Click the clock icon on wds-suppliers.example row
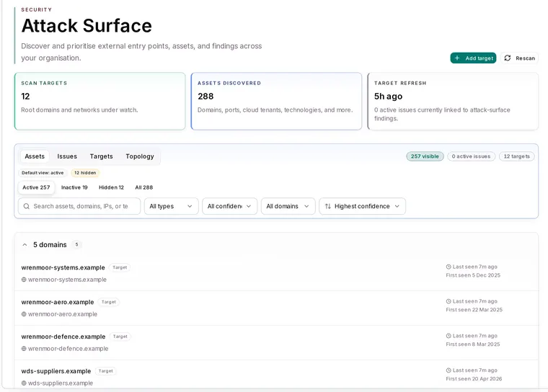Screen dimensions: 548x392 tap(448, 370)
